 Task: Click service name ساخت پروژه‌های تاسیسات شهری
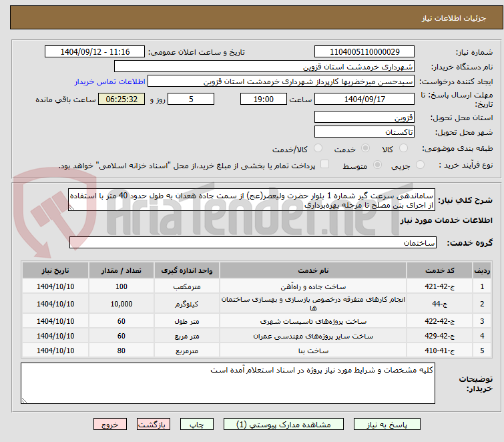pos(313,321)
